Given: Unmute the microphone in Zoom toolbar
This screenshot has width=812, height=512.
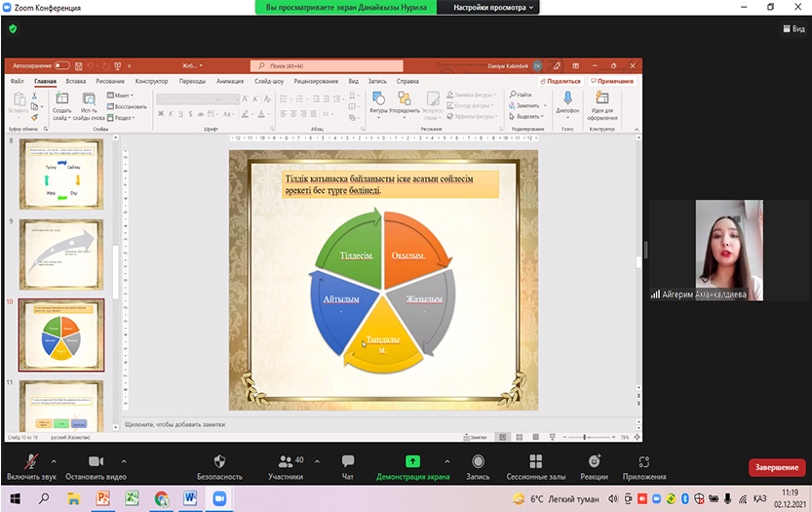Looking at the screenshot, I should [29, 461].
